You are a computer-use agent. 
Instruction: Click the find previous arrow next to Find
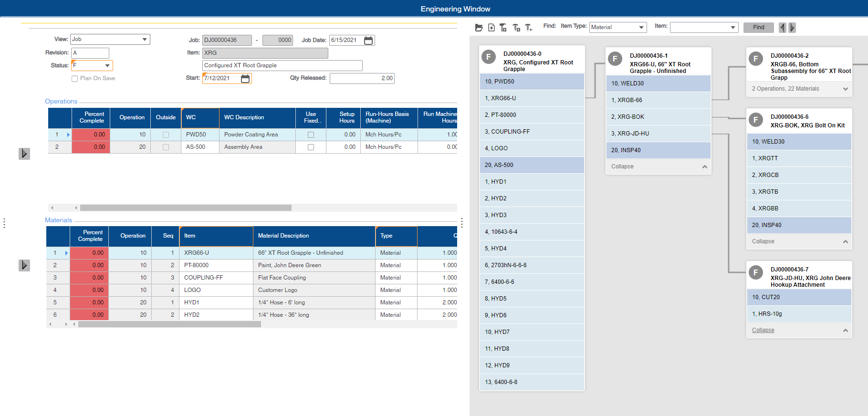782,28
